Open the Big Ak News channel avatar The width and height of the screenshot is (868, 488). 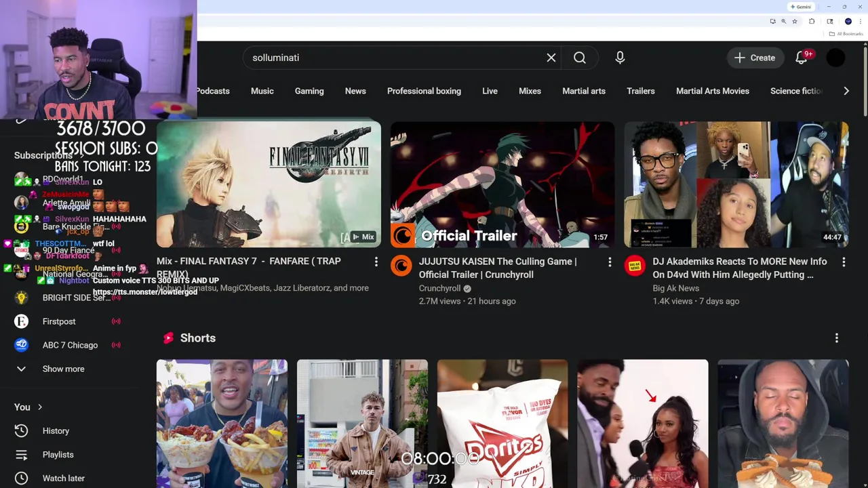tap(635, 266)
